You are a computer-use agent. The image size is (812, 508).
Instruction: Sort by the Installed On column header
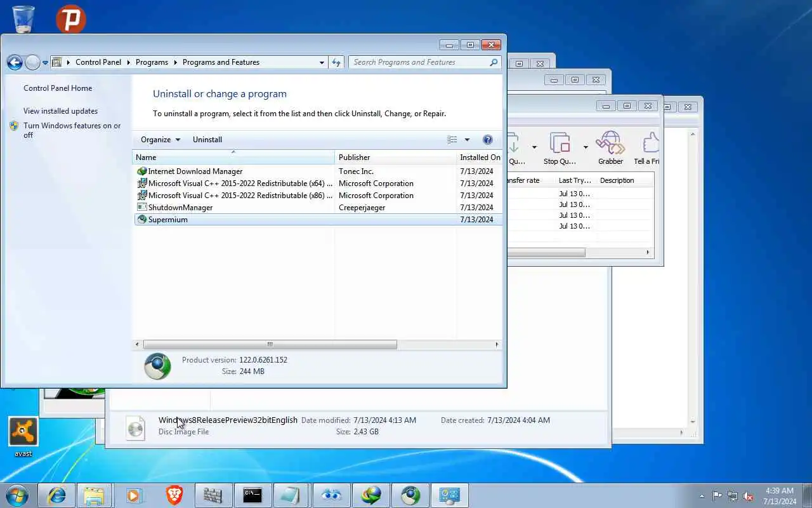tap(480, 157)
